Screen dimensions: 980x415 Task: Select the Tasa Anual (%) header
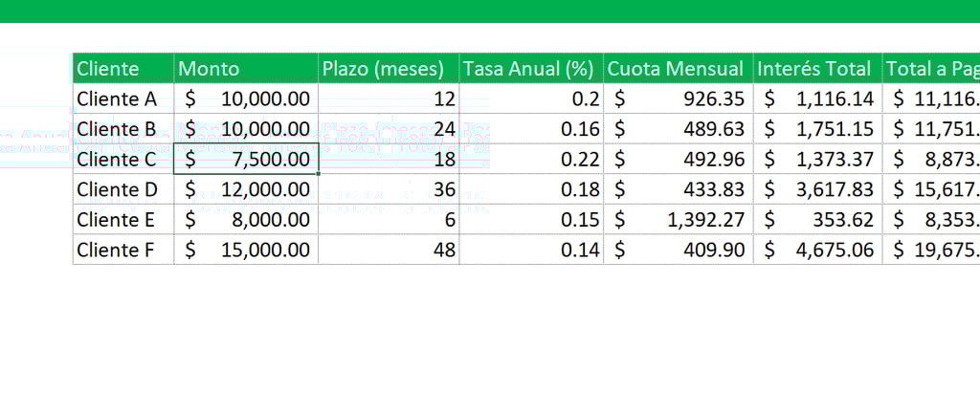530,68
